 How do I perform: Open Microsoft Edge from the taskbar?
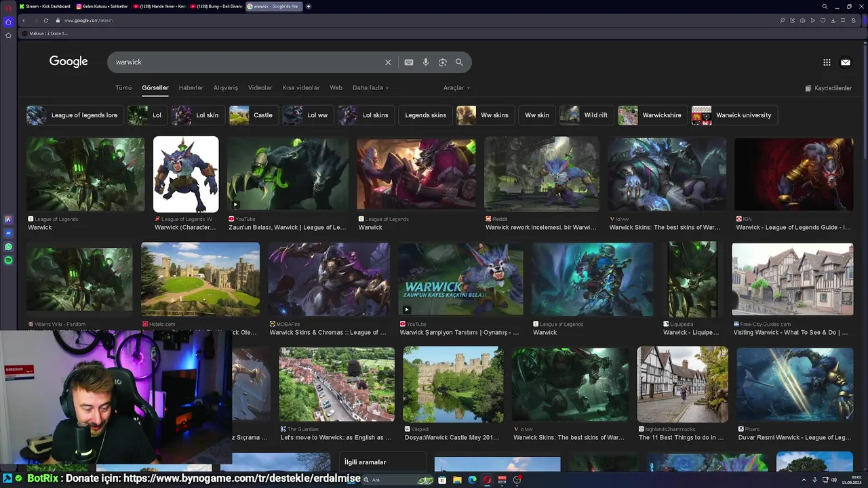pyautogui.click(x=472, y=480)
